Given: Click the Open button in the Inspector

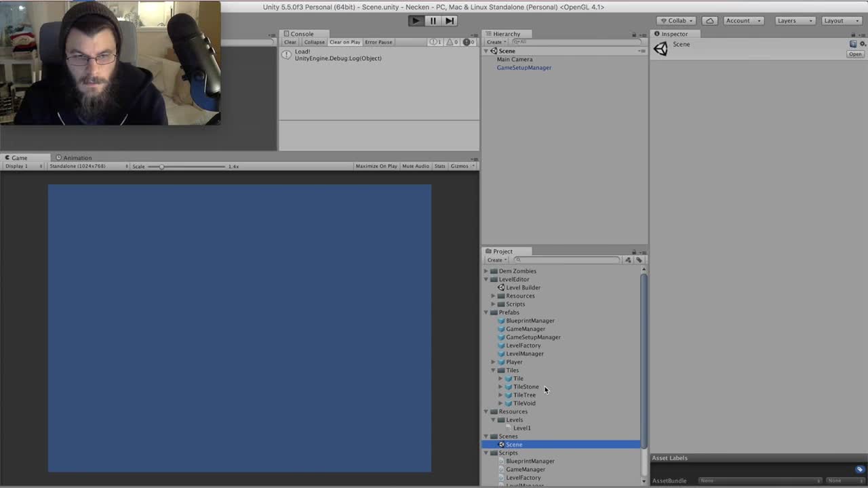Looking at the screenshot, I should tap(854, 54).
